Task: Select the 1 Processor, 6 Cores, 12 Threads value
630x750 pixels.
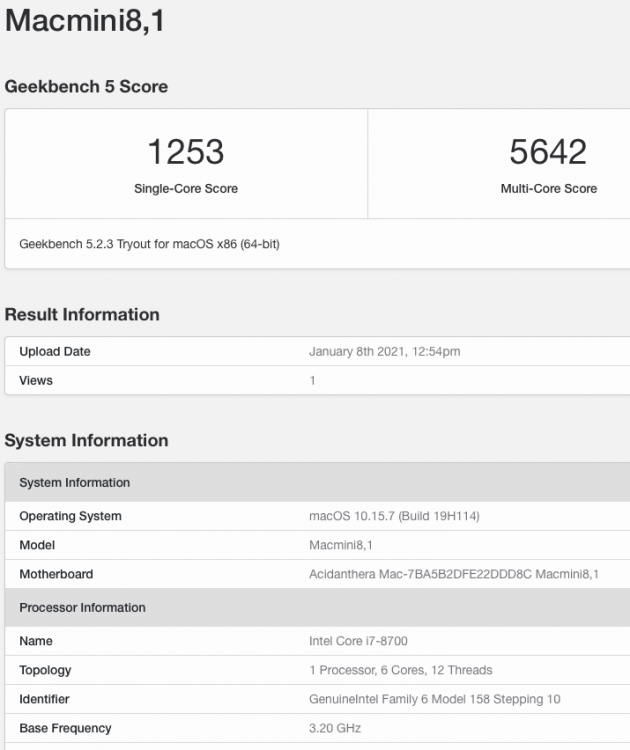Action: coord(400,670)
